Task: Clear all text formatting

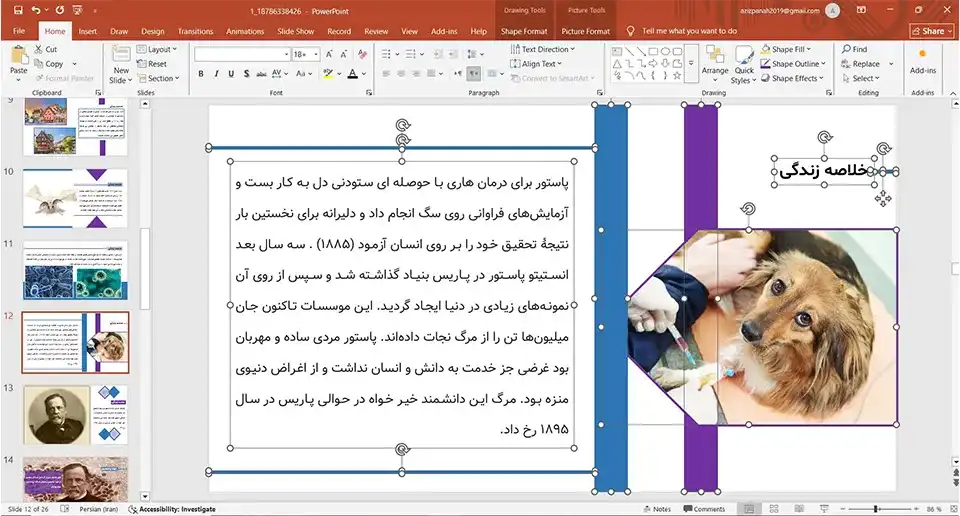Action: point(362,54)
